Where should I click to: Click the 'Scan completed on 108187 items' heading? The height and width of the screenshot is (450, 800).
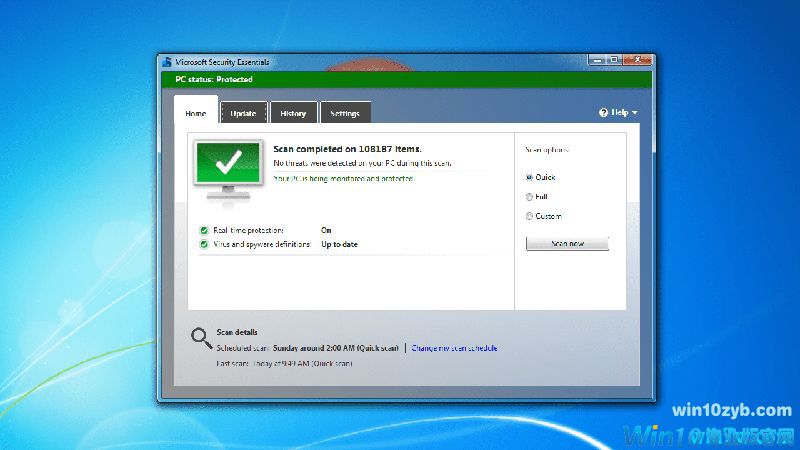pyautogui.click(x=347, y=149)
